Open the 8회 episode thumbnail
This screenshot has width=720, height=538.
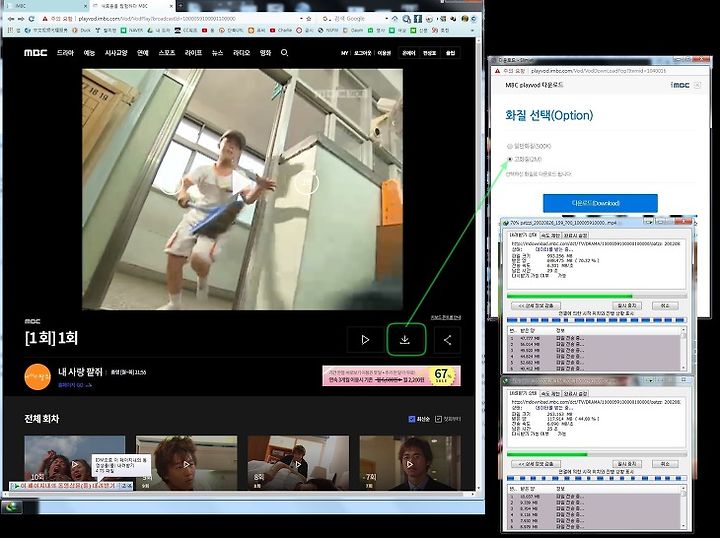click(298, 463)
